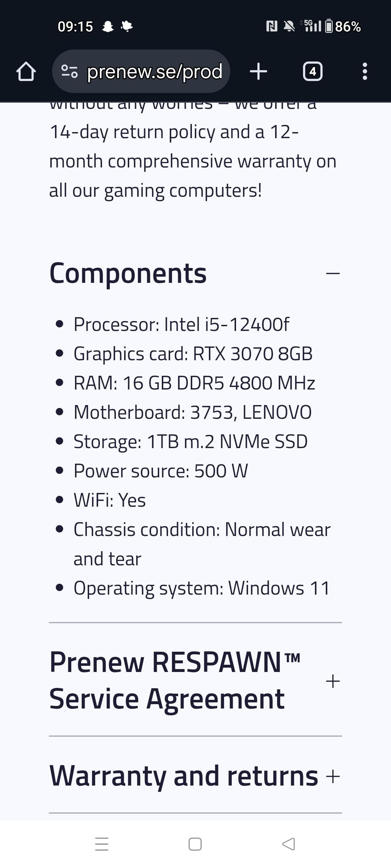This screenshot has width=391, height=868.
Task: Open site settings icon in address bar
Action: coord(69,71)
